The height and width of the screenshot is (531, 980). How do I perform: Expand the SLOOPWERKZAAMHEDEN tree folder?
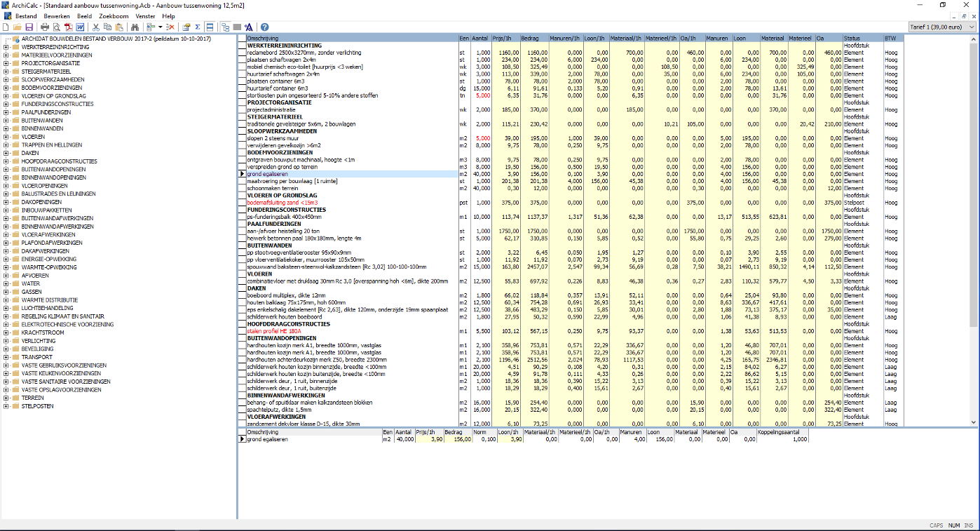[x=6, y=79]
